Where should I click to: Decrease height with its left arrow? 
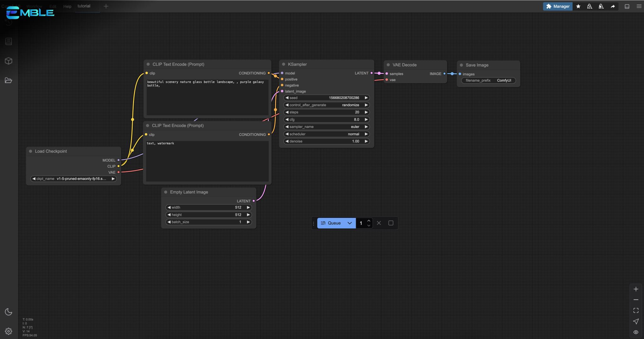[x=169, y=215]
